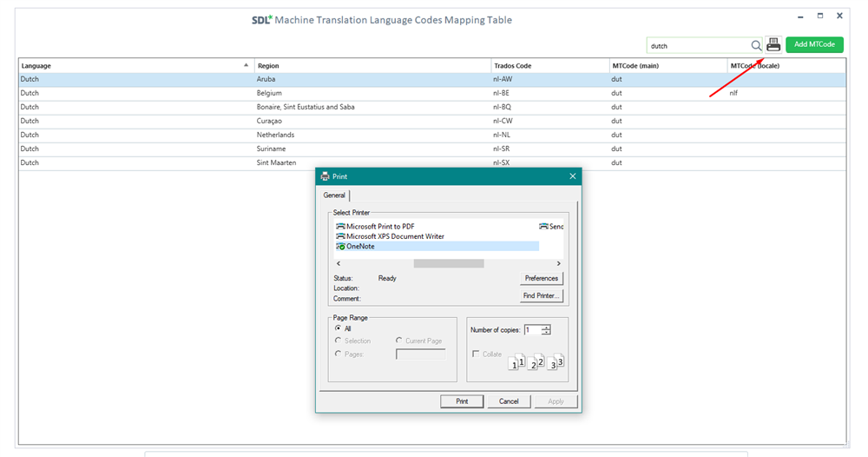Image resolution: width=868 pixels, height=457 pixels.
Task: Select Microsoft Print to PDF printer
Action: tap(375, 226)
